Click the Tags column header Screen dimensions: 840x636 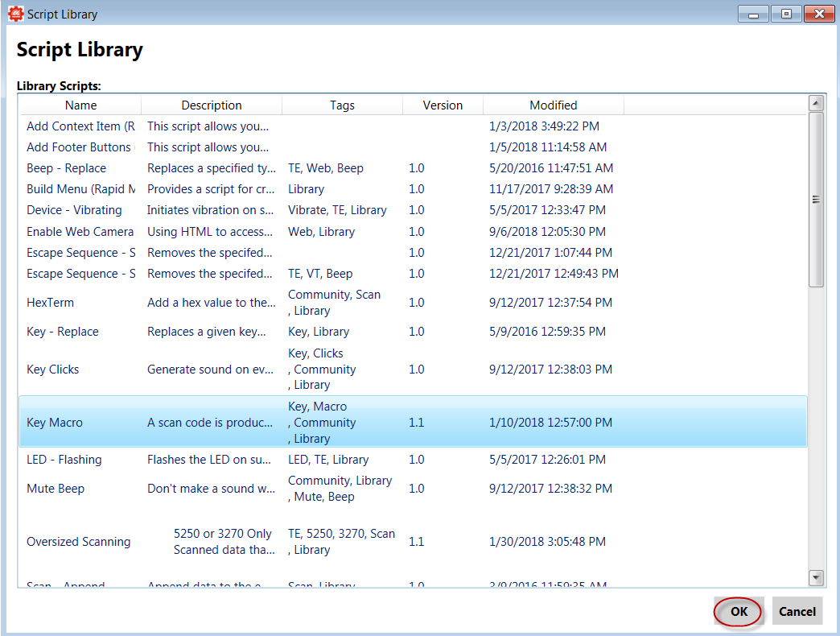pyautogui.click(x=342, y=105)
